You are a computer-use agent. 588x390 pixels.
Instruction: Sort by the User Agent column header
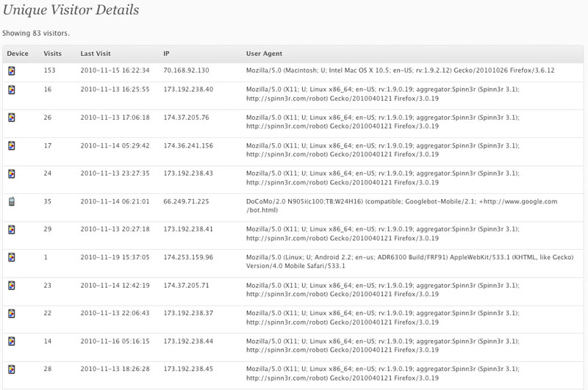(264, 54)
